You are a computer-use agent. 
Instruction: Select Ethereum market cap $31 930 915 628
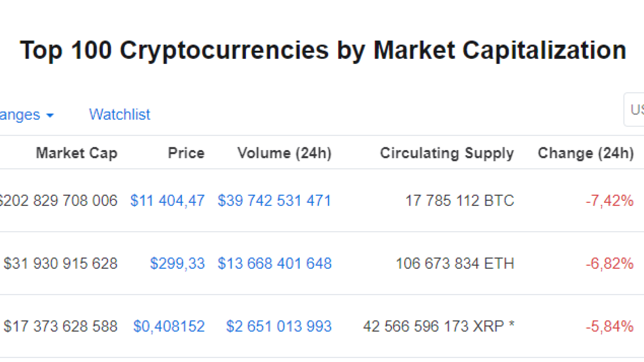click(61, 263)
